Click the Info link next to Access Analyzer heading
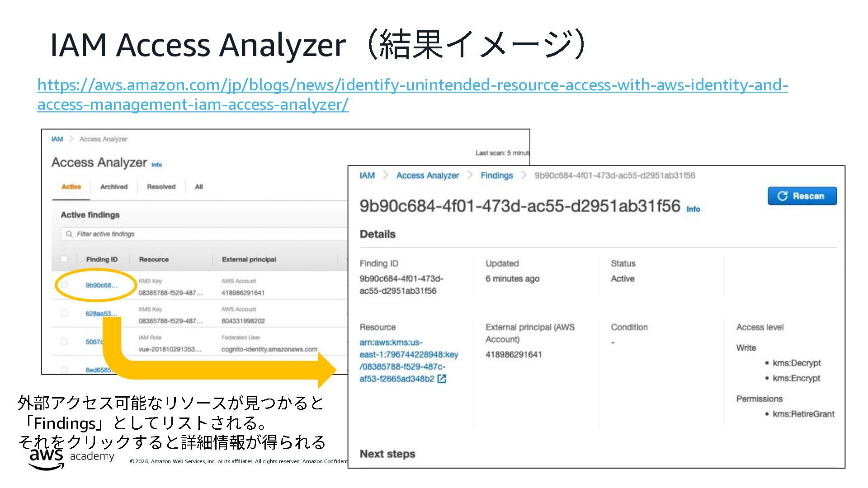Viewport: 868px width, 488px height. point(156,165)
